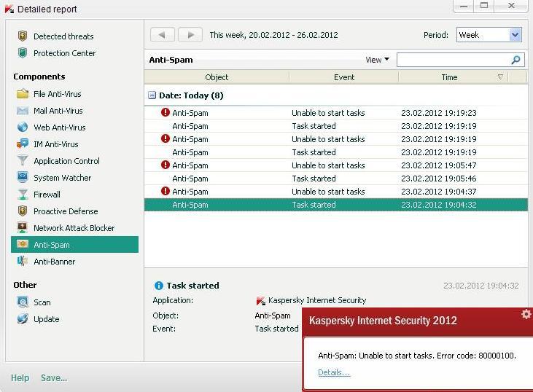Select Unable to start tasks at 19:19:19
This screenshot has height=392, width=533.
pyautogui.click(x=336, y=139)
